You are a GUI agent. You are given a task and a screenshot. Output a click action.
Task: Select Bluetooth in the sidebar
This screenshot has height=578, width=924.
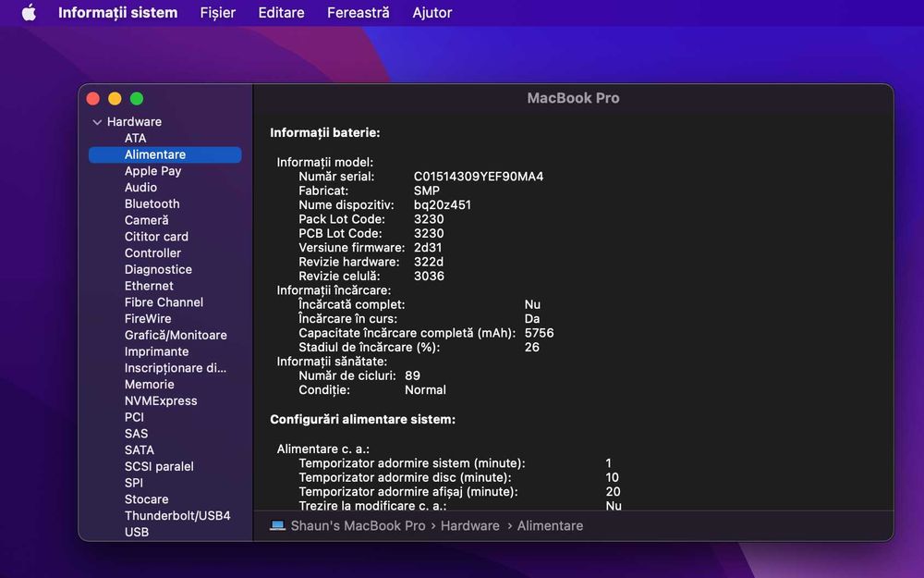152,203
